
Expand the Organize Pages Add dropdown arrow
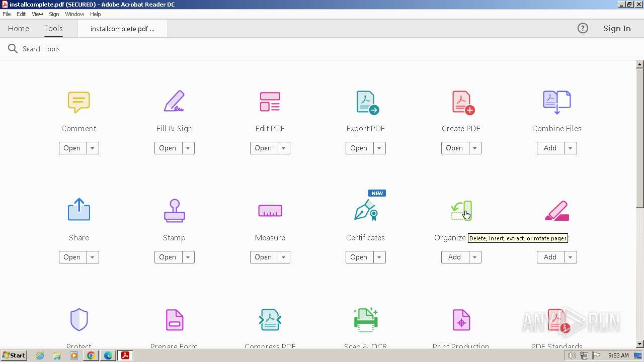(x=474, y=257)
